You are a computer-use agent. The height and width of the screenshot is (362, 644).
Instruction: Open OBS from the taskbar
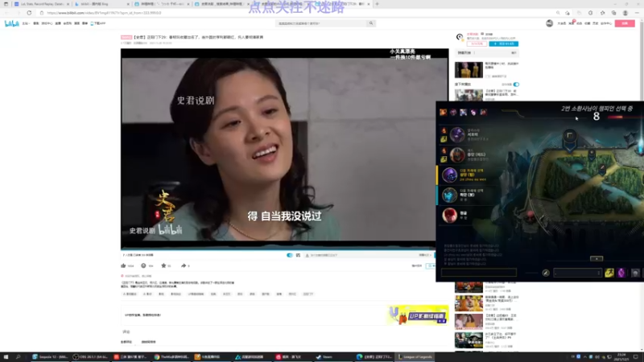coord(90,357)
